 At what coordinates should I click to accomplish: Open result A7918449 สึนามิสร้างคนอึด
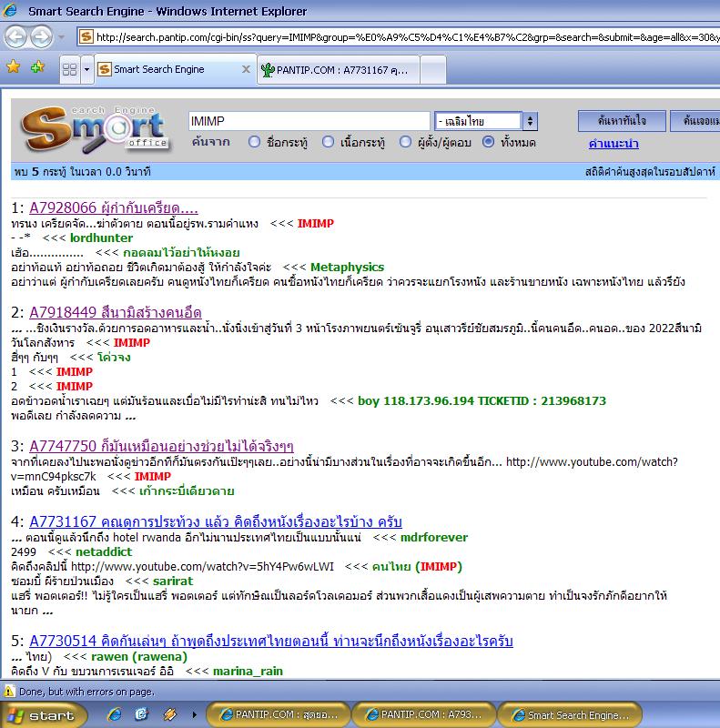click(116, 312)
